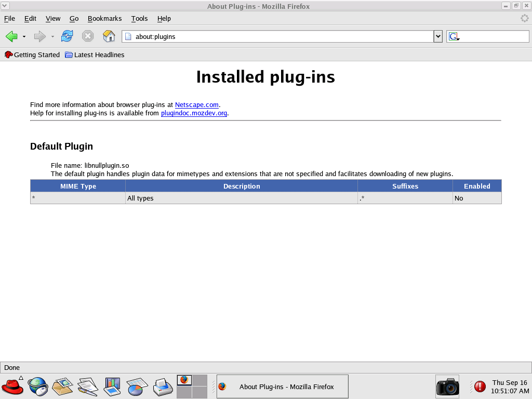Follow the Netscape.com link
532x399 pixels.
pyautogui.click(x=197, y=105)
